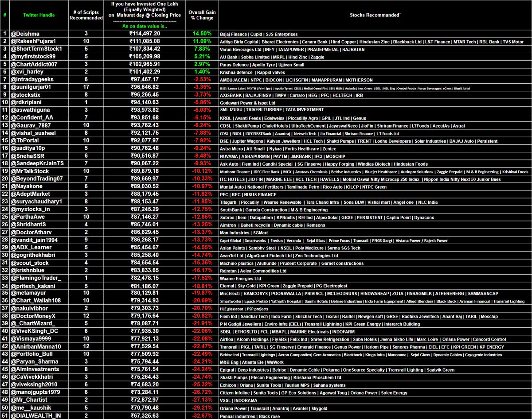Select the Overall Gain % Change header
Image resolution: width=532 pixels, height=419 pixels.
(x=202, y=16)
